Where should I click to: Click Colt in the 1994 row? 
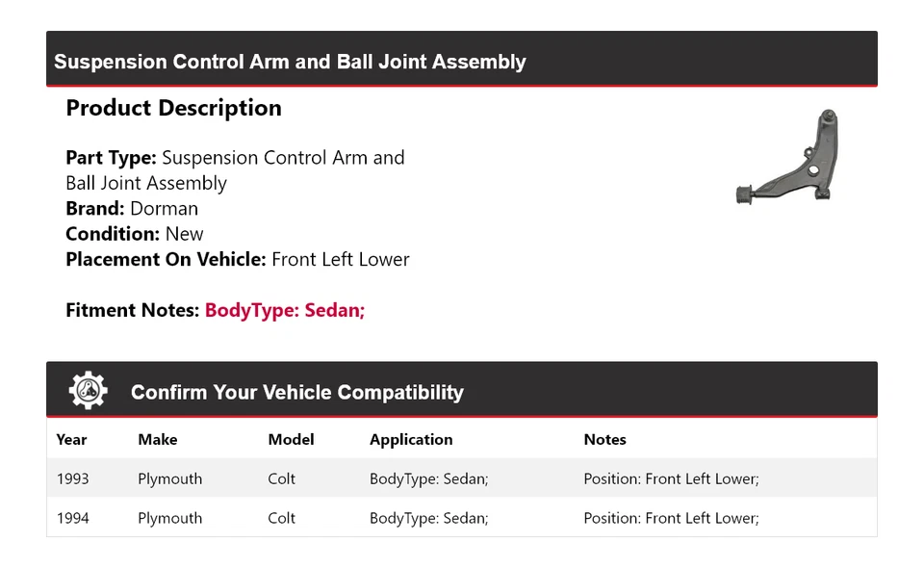[281, 518]
